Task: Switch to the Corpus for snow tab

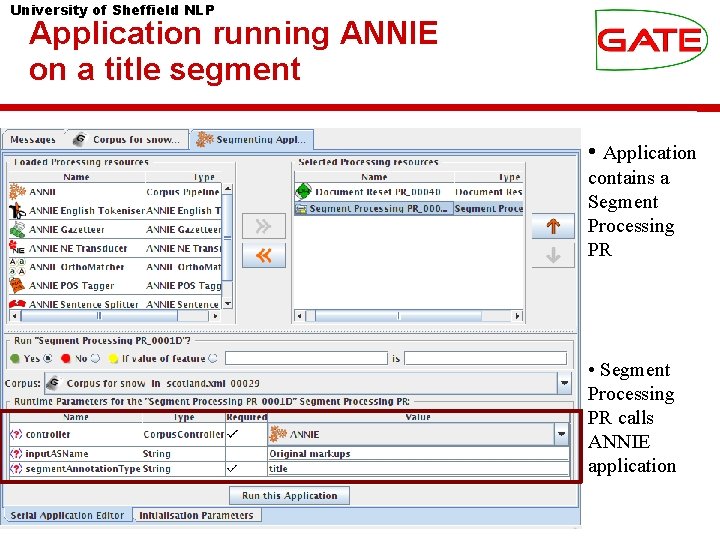Action: pos(128,140)
